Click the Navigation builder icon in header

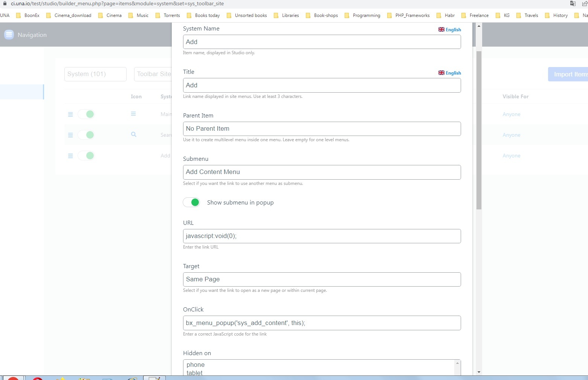(x=9, y=35)
